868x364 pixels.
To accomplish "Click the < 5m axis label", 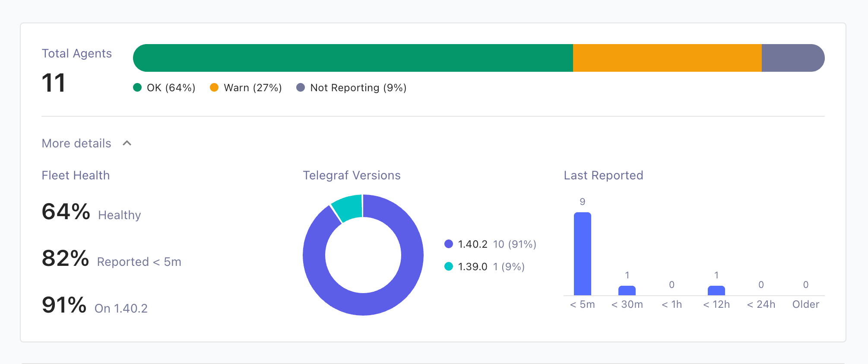I will pos(582,304).
